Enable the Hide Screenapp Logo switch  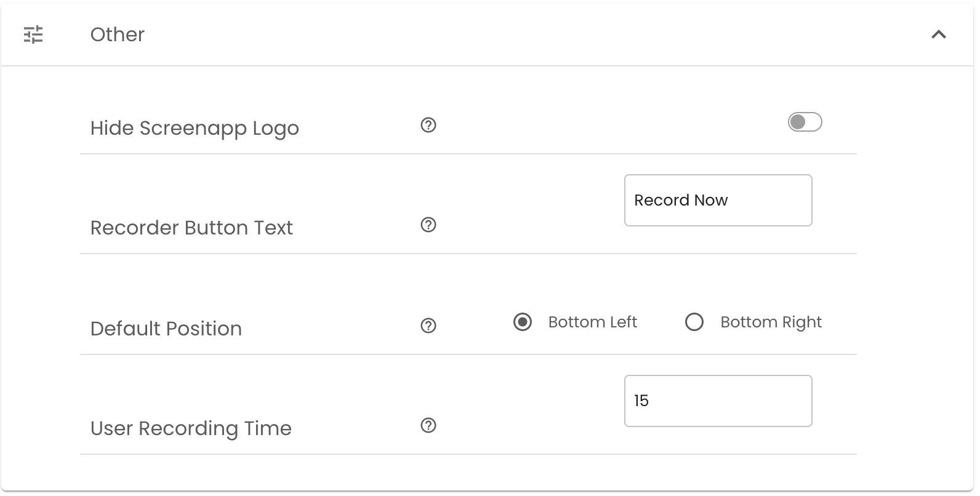pyautogui.click(x=805, y=122)
